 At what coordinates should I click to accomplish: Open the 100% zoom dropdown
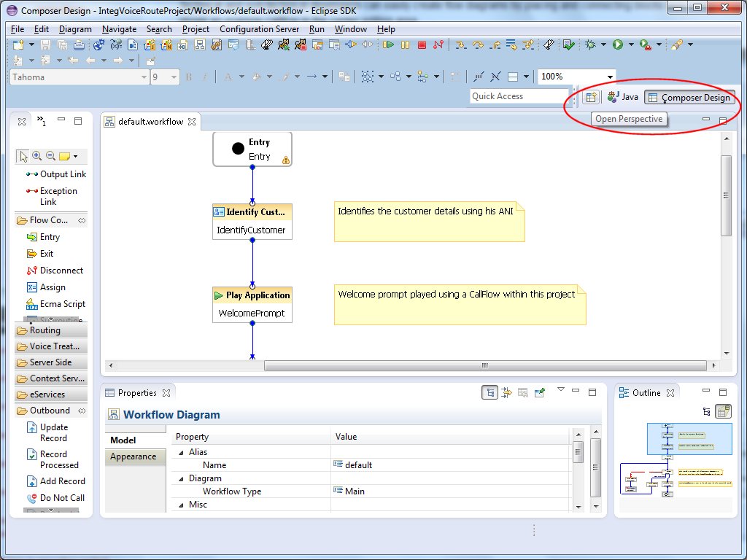(610, 77)
